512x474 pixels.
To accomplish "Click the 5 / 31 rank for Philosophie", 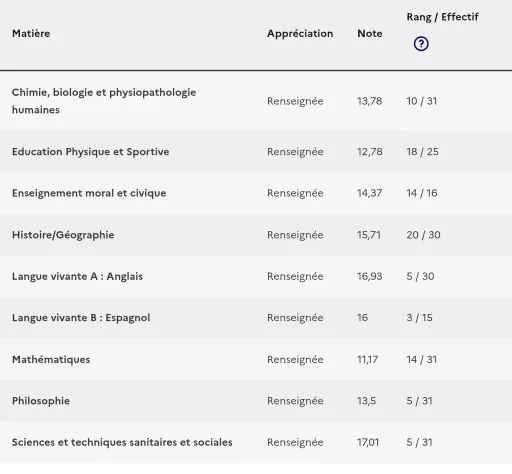I will (x=419, y=401).
